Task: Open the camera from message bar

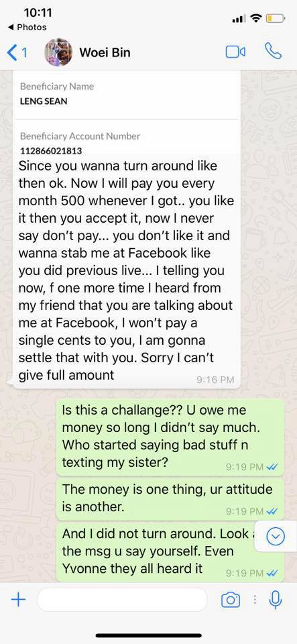Action: click(231, 600)
